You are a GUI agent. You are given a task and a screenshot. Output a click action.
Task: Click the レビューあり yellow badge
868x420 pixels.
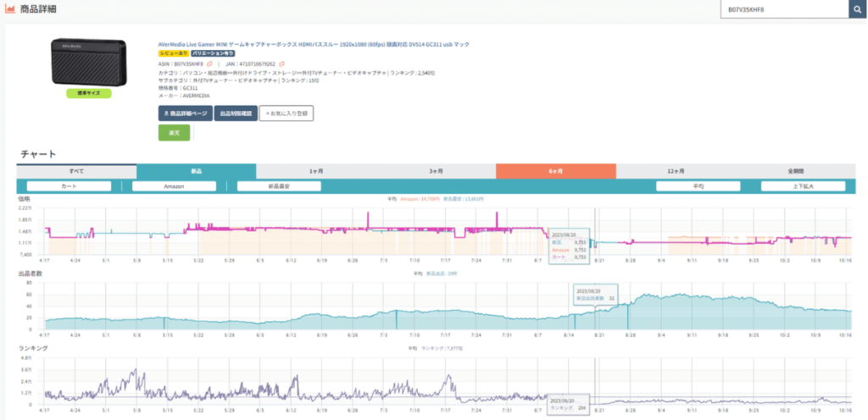pos(173,53)
